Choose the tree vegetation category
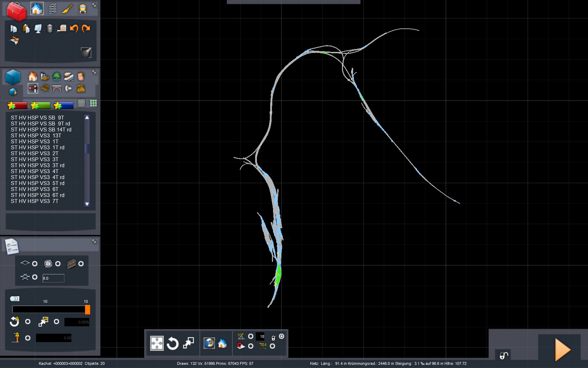This screenshot has height=368, width=588. (57, 76)
